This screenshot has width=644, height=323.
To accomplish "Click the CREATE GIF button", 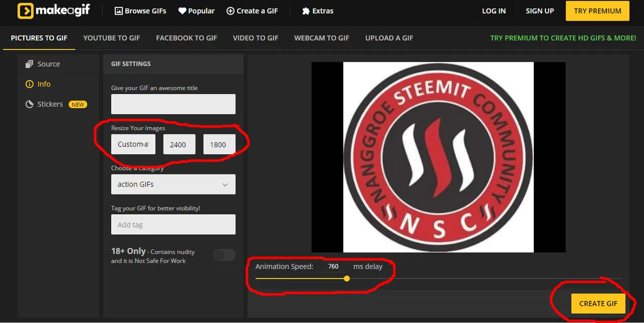I will click(x=598, y=303).
